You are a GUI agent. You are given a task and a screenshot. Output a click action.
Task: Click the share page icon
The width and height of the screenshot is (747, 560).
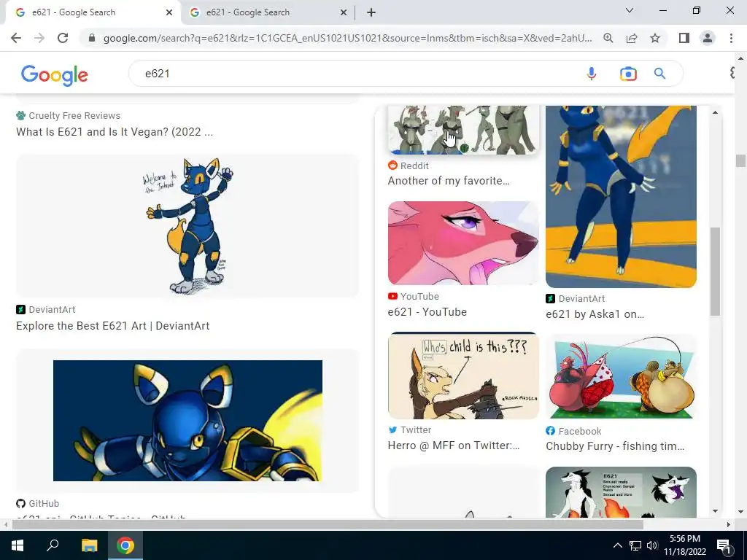pyautogui.click(x=632, y=38)
